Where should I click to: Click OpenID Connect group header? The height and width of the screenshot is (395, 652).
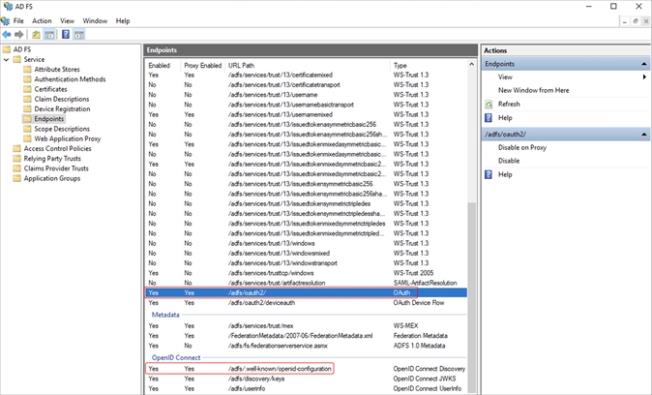coord(176,358)
